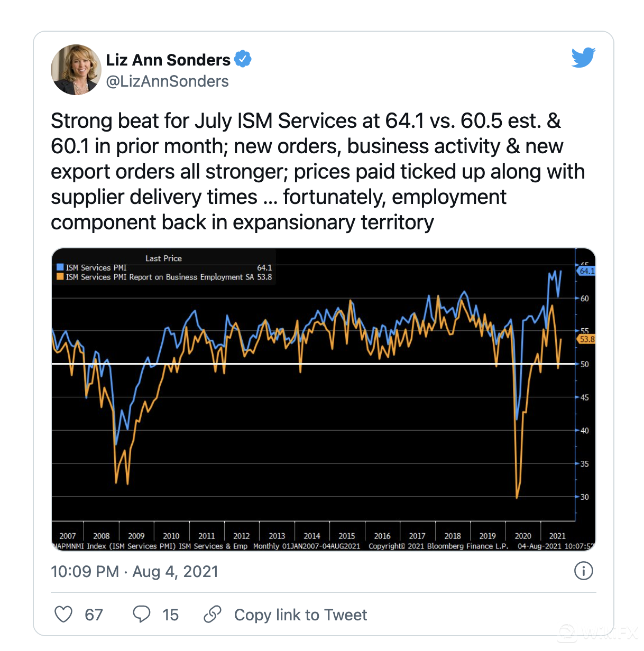Viewport: 644px width, 651px height.
Task: Click the tweet text about July ISM Services
Action: [317, 171]
